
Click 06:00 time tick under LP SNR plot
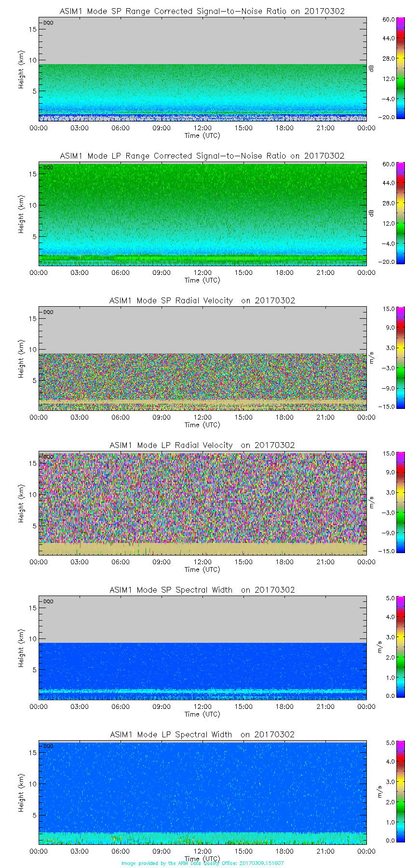(121, 272)
